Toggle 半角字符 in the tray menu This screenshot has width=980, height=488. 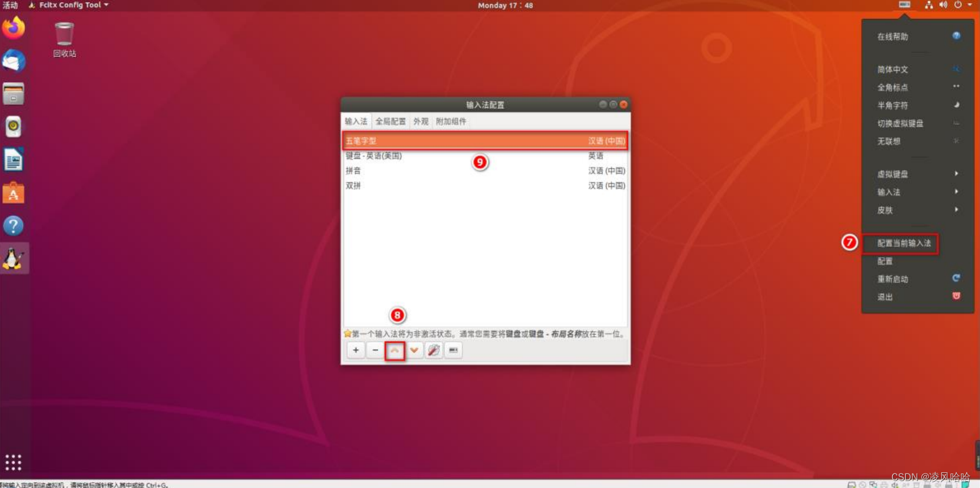point(918,105)
